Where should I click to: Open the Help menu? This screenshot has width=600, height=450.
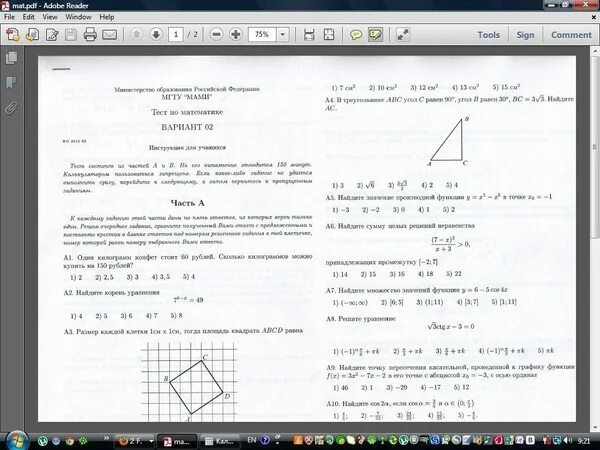(x=107, y=17)
